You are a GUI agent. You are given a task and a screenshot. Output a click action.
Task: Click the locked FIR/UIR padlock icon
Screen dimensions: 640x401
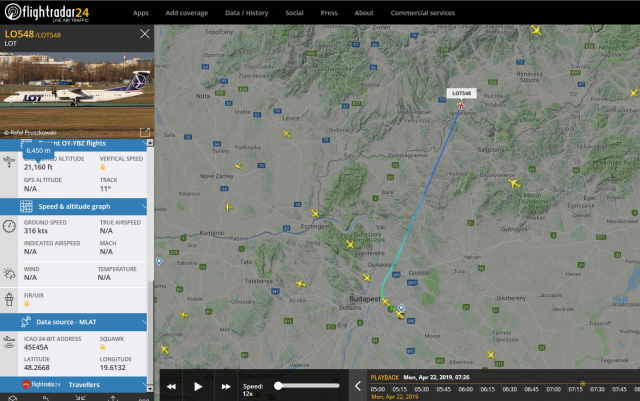coord(27,304)
